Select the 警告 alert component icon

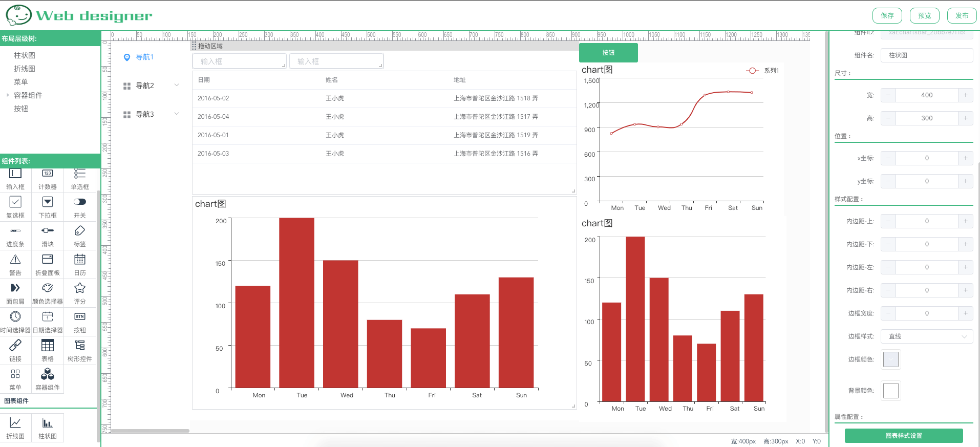click(15, 259)
